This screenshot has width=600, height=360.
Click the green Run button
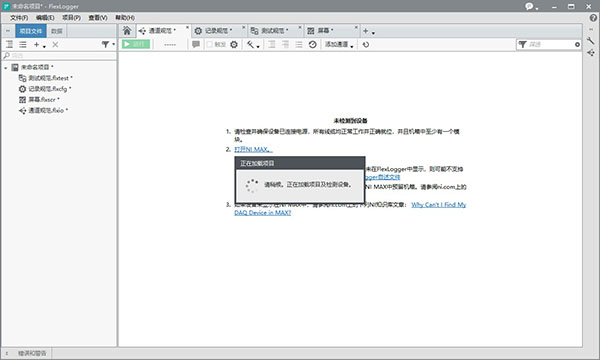[x=136, y=44]
